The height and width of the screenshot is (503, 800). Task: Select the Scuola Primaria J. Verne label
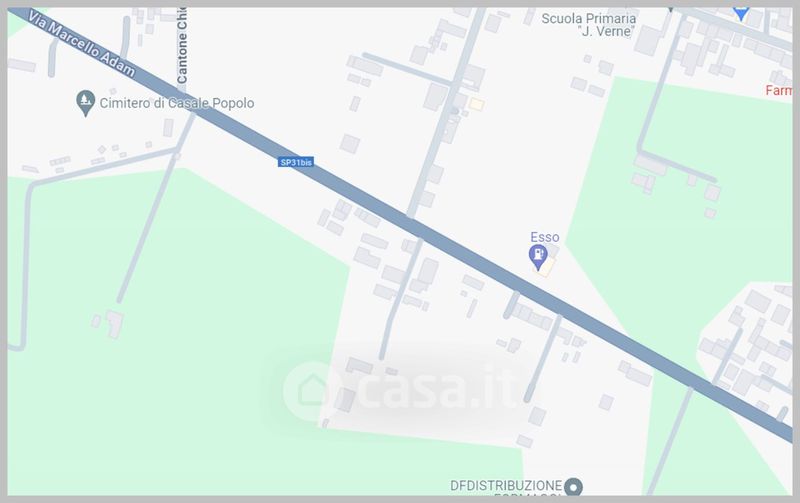coord(589,24)
